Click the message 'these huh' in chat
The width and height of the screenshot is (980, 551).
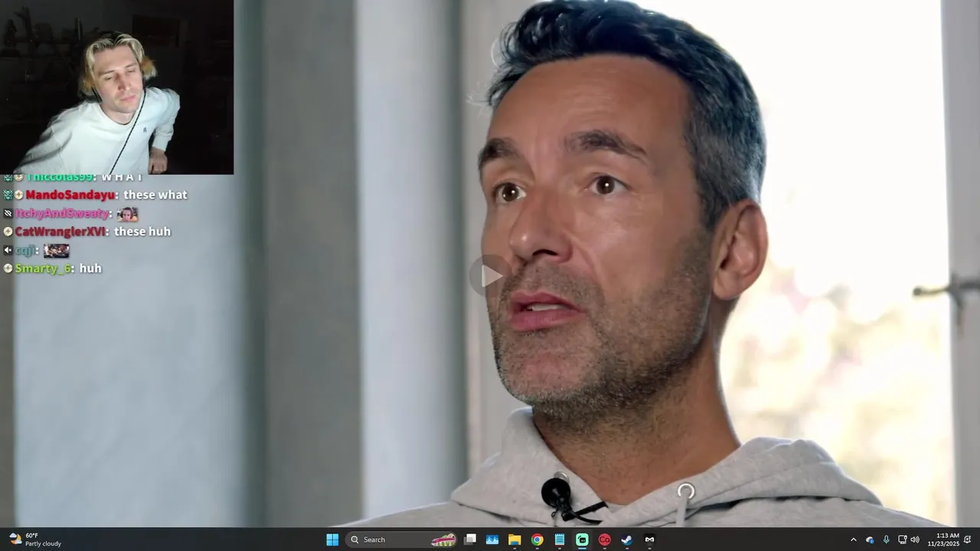[x=142, y=232]
